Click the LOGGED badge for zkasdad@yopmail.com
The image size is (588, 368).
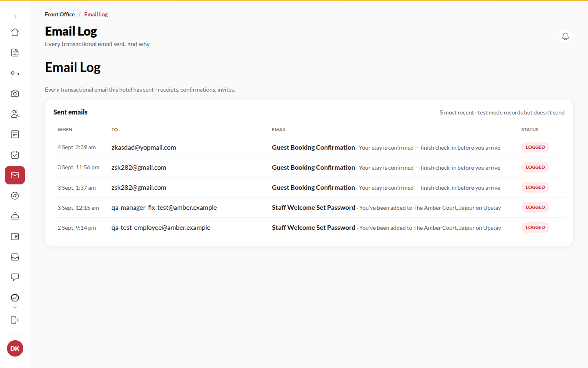[x=535, y=147]
